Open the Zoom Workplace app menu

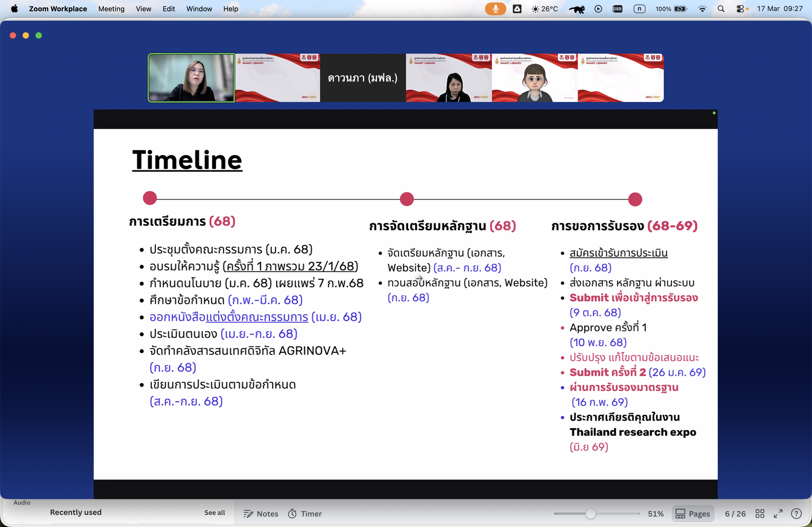pos(58,9)
